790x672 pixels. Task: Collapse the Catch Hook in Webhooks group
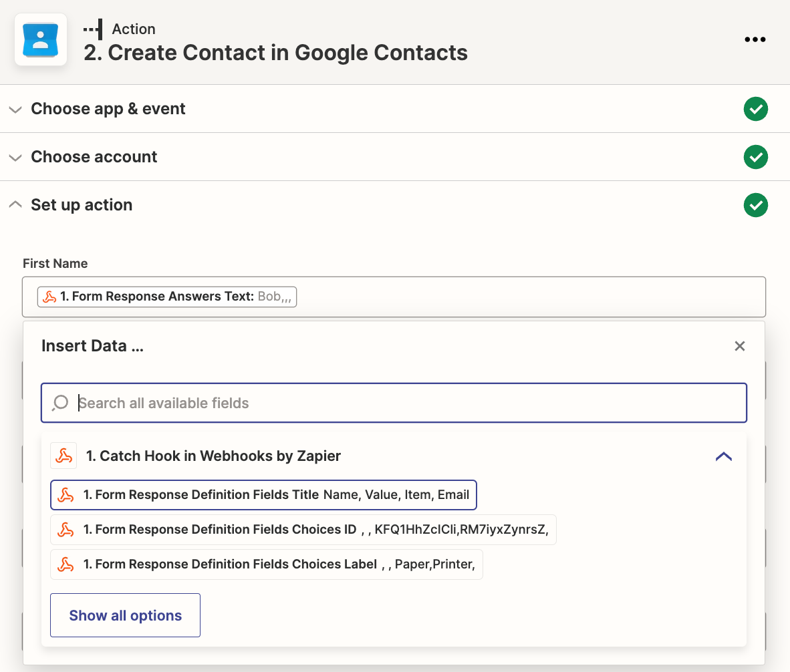pyautogui.click(x=723, y=457)
